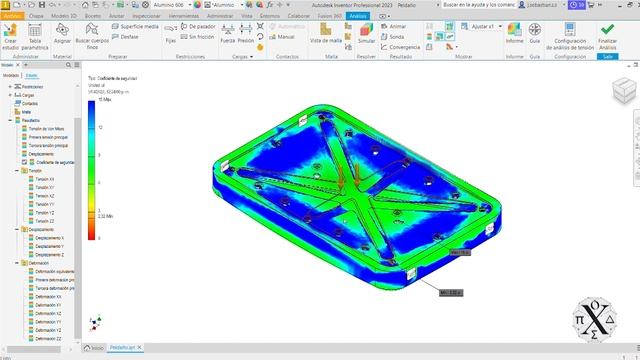Apply a Fijas restriction
Image resolution: width=640 pixels, height=360 pixels.
tap(171, 33)
